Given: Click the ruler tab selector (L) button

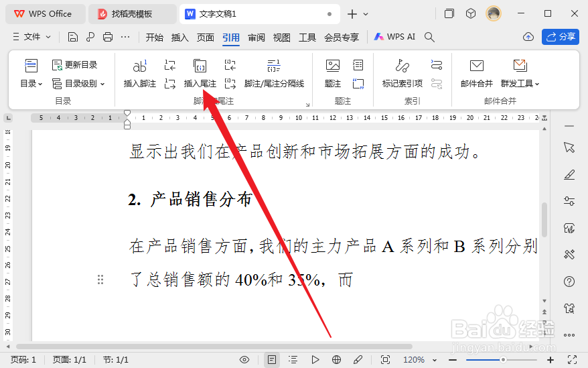Looking at the screenshot, I should (x=8, y=118).
